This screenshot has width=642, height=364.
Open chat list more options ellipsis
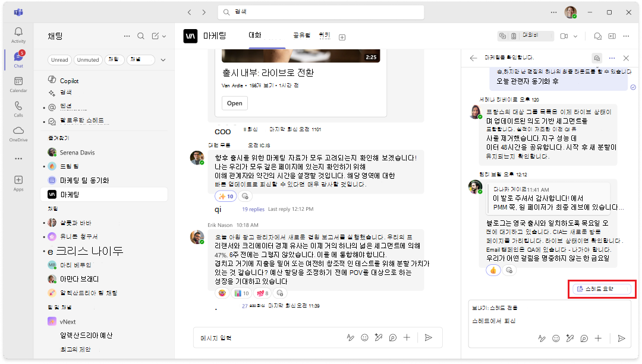[127, 36]
